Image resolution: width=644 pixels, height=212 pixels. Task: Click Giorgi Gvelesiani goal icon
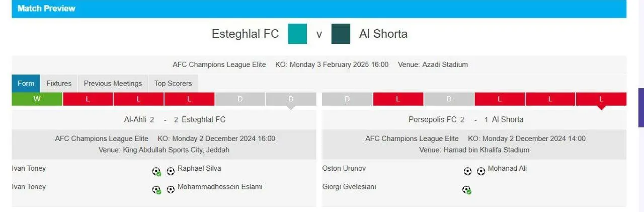467,190
